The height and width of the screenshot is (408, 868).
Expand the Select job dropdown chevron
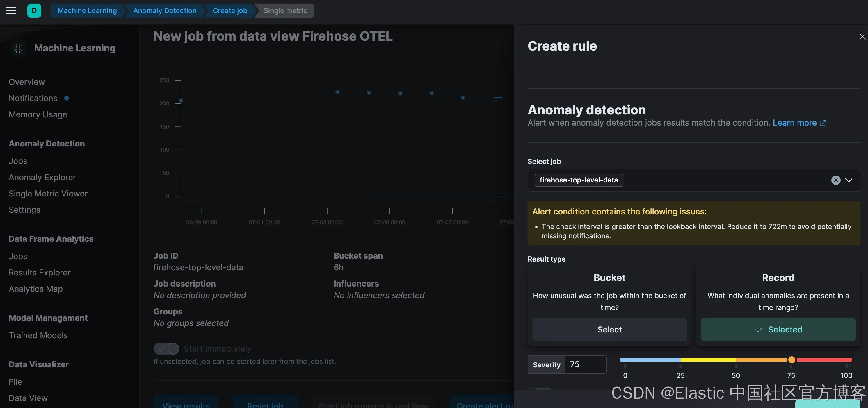[x=849, y=180]
